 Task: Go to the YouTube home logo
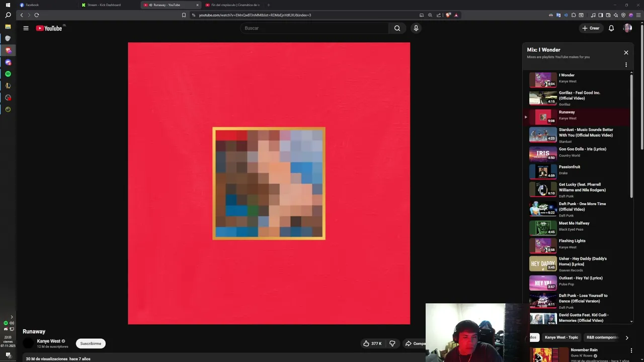49,28
